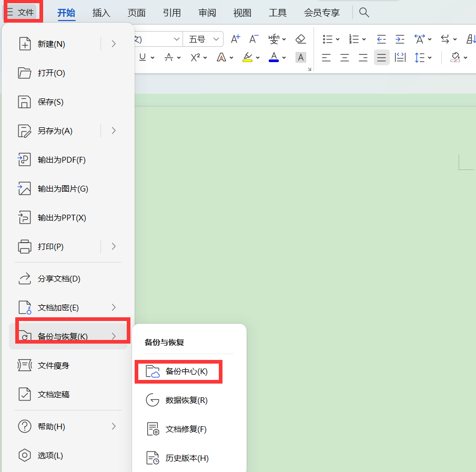Switch to the 引用 ribbon tab

[x=172, y=13]
